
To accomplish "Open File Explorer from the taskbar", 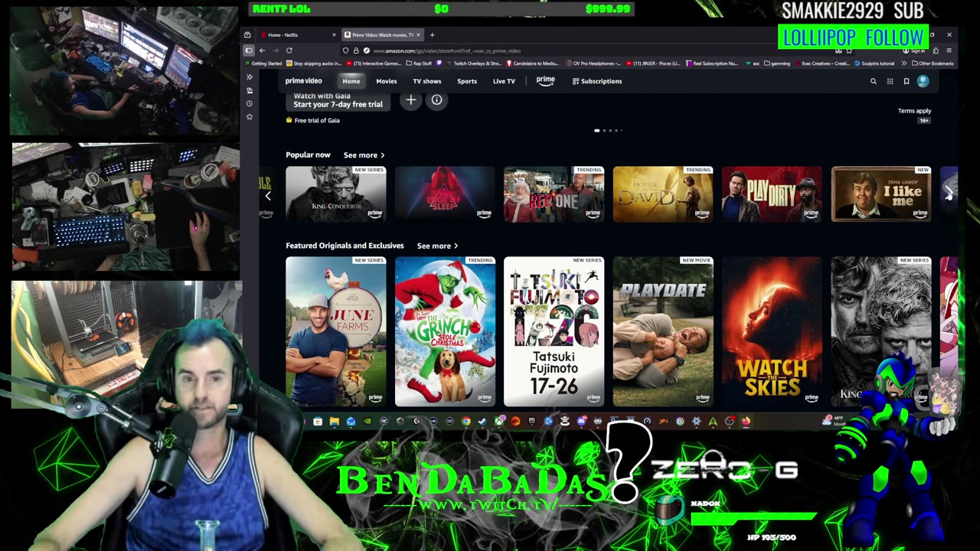I will pyautogui.click(x=335, y=421).
